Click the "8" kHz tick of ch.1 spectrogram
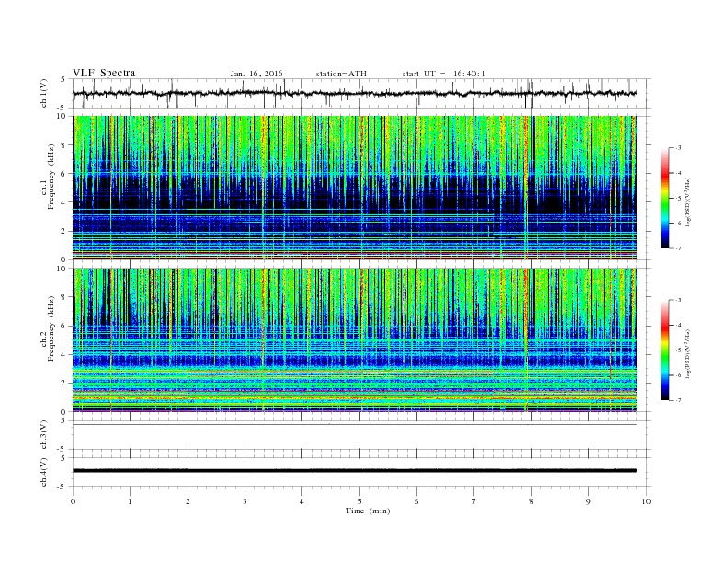The width and height of the screenshot is (728, 563). (63, 145)
